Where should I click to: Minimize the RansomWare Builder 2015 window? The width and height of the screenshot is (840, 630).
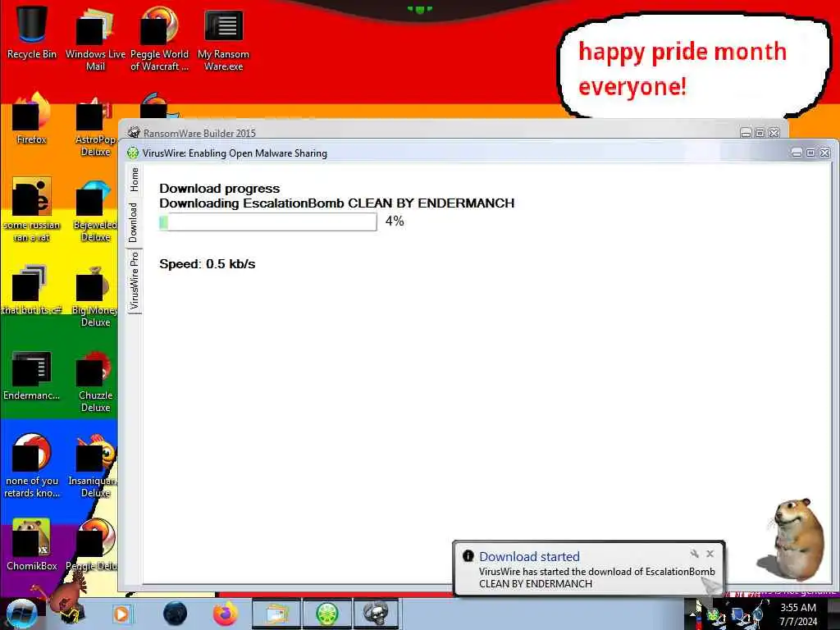pyautogui.click(x=746, y=133)
